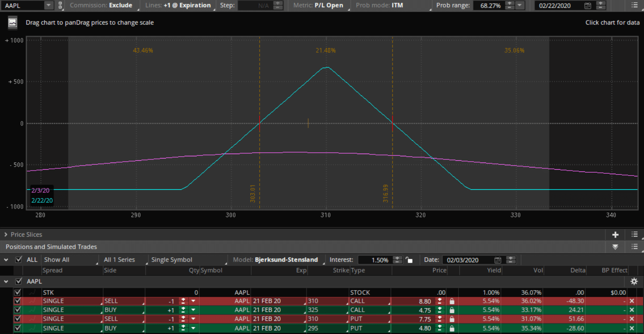Collapse the ALL positions chevron
This screenshot has width=644, height=334.
[x=6, y=259]
